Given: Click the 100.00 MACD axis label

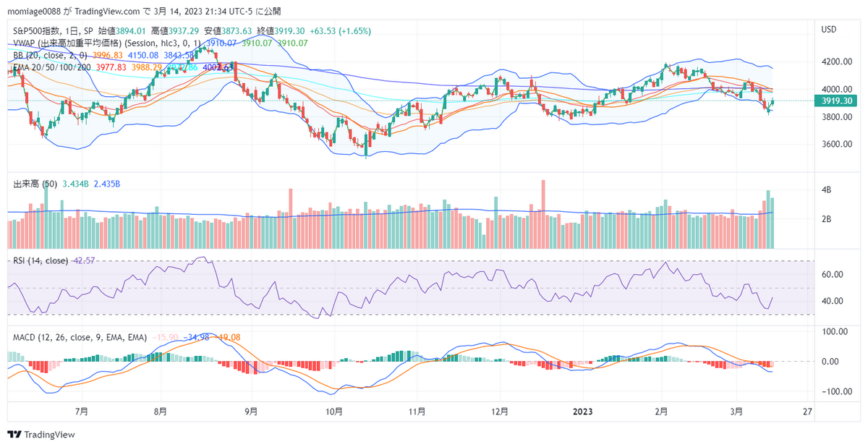Looking at the screenshot, I should 835,331.
